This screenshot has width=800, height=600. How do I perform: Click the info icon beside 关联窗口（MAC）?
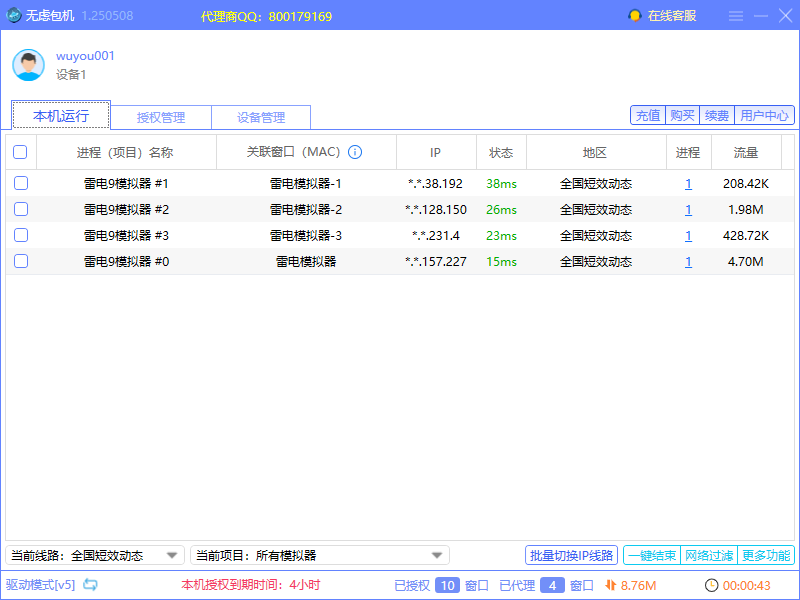pos(355,153)
